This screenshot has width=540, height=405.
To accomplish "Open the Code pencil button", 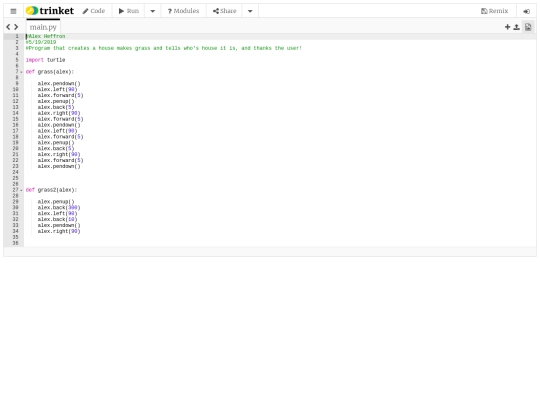I will point(94,11).
